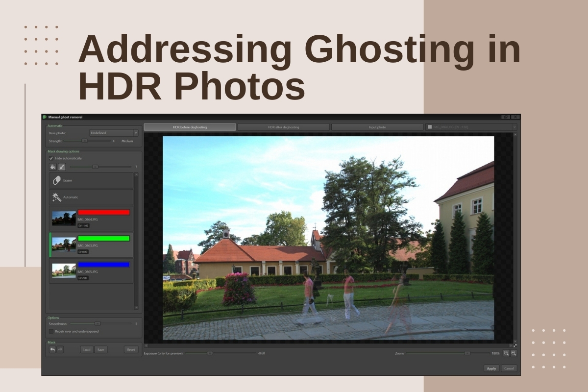Disable the Hide automatically option
The image size is (588, 392).
[x=51, y=158]
